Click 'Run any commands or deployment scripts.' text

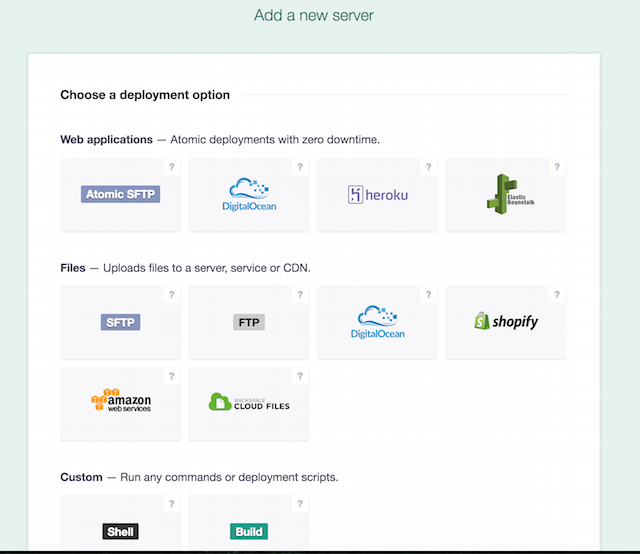point(229,477)
